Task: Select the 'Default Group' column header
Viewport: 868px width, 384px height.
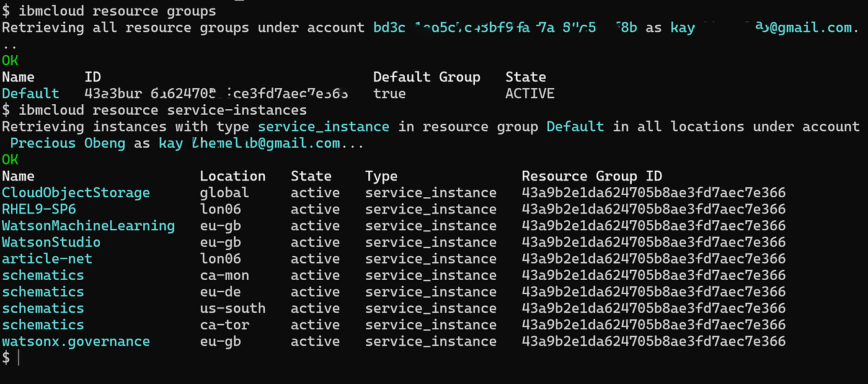Action: (x=427, y=77)
